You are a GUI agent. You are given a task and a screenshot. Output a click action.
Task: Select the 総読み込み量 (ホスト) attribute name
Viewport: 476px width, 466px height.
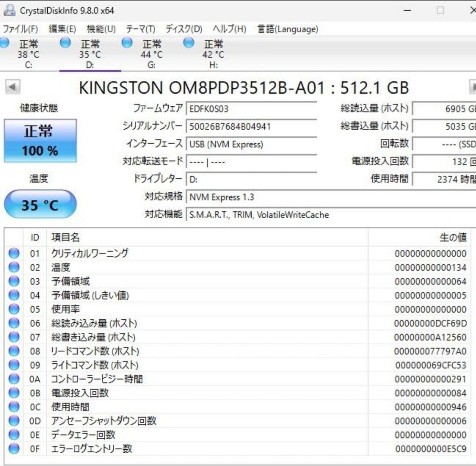coord(94,323)
